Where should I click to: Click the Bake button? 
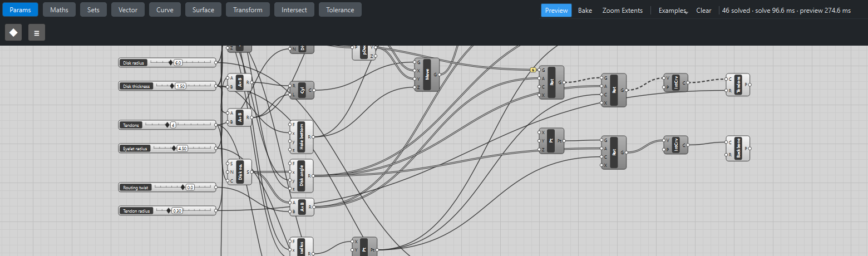pos(585,10)
